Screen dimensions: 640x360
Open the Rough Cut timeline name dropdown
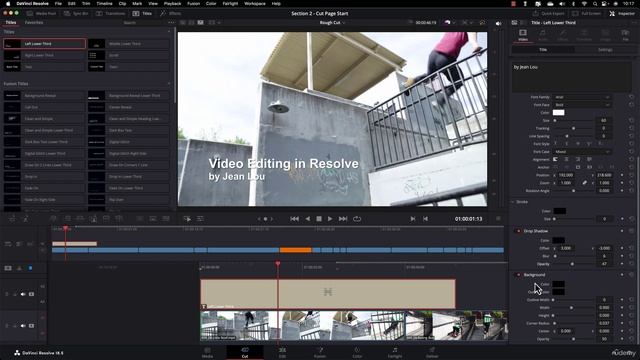coord(332,23)
